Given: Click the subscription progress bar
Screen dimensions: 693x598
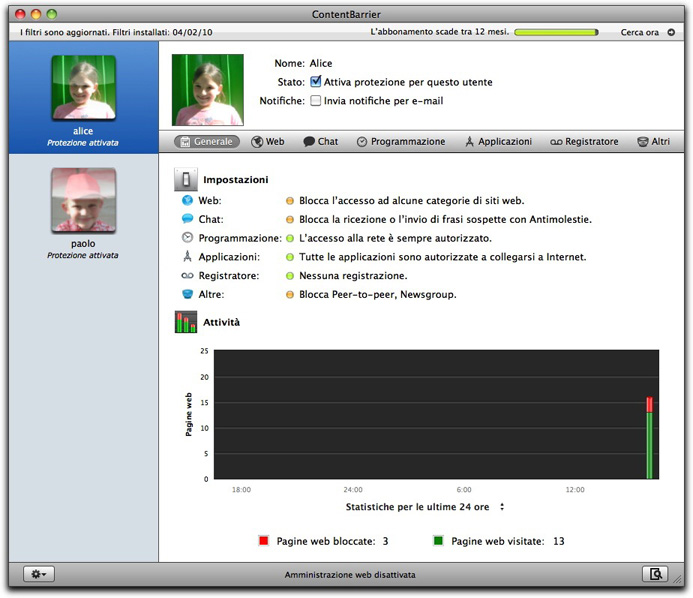Looking at the screenshot, I should point(556,32).
